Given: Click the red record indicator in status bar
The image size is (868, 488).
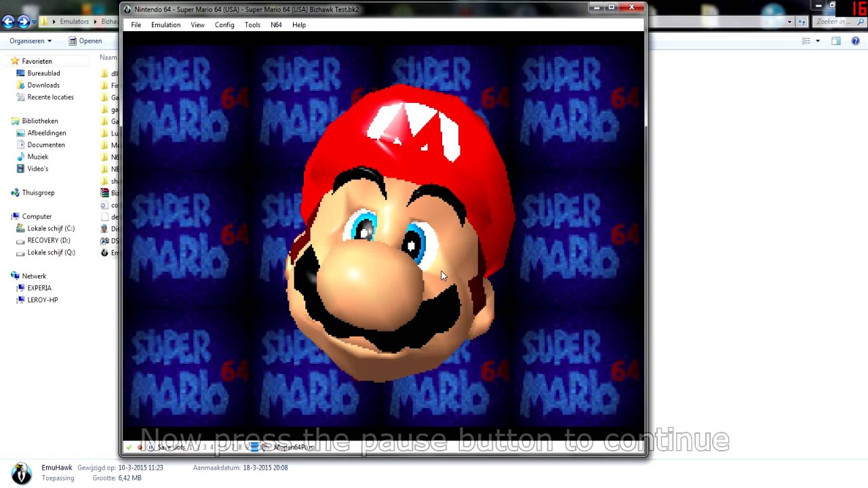Looking at the screenshot, I should coord(140,447).
